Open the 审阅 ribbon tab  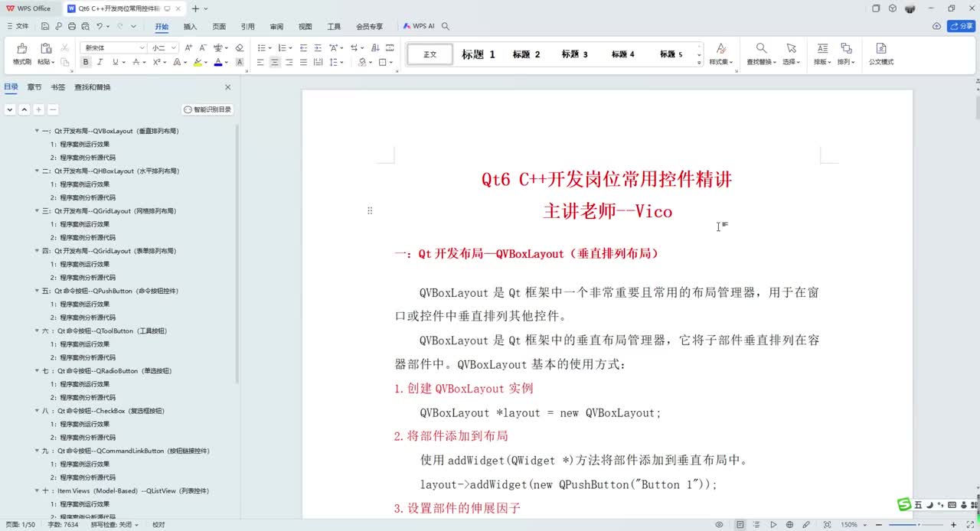coord(276,26)
